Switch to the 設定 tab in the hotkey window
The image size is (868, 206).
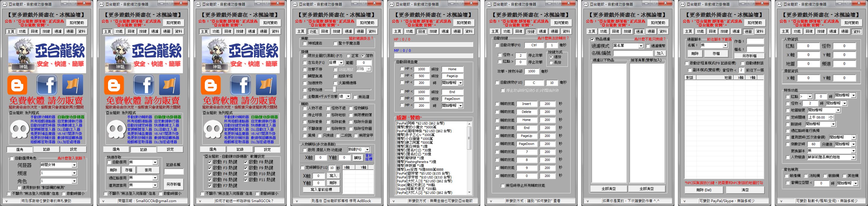pos(267,149)
